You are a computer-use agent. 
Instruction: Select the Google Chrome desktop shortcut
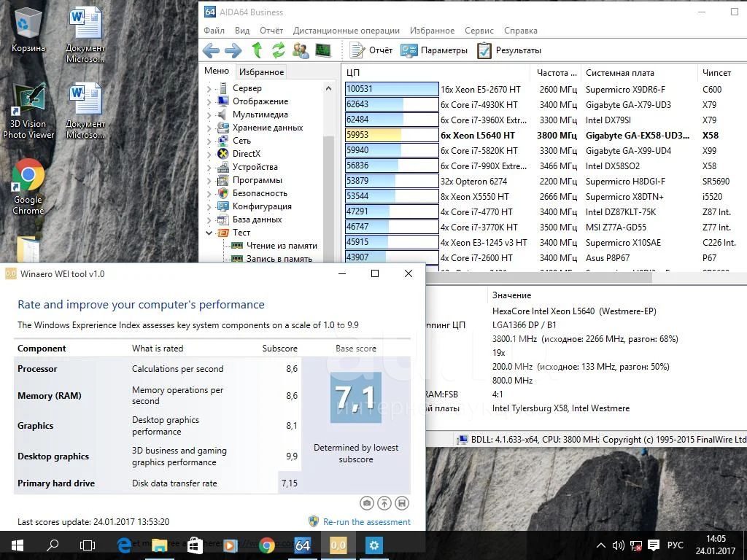tap(28, 187)
